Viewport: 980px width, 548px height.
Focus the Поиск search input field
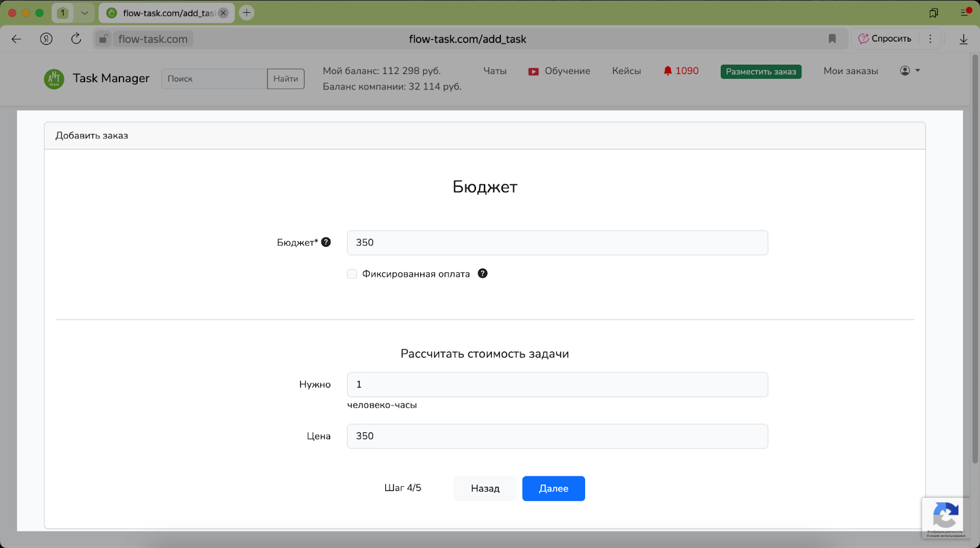click(214, 79)
